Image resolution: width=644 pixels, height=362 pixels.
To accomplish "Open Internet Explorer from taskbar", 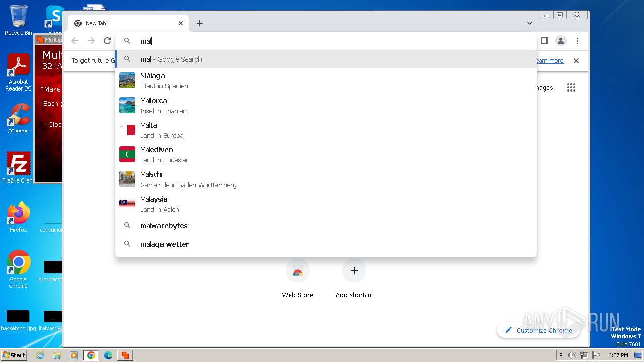I will pyautogui.click(x=40, y=355).
